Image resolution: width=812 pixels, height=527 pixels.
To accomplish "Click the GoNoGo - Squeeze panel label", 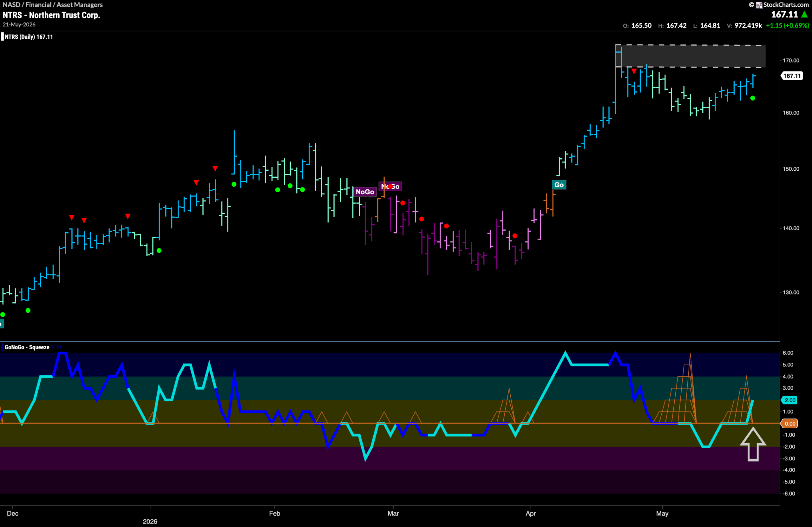I will pyautogui.click(x=27, y=347).
